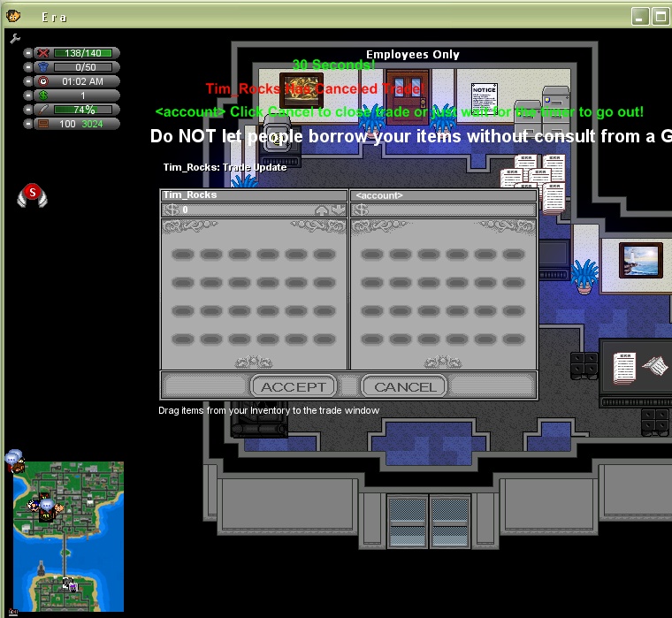Click the Era application icon in title bar
The width and height of the screenshot is (672, 618).
(13, 16)
